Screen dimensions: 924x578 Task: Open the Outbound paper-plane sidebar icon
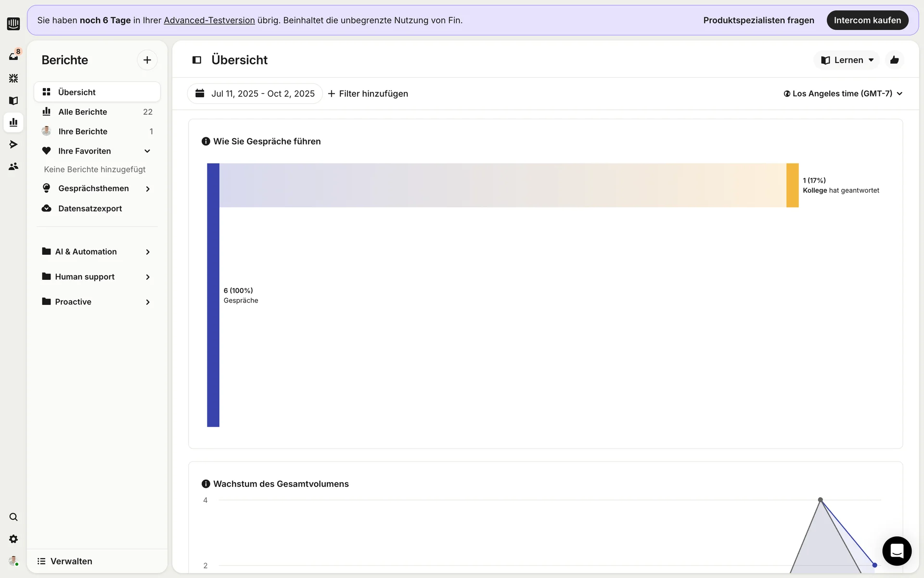13,144
